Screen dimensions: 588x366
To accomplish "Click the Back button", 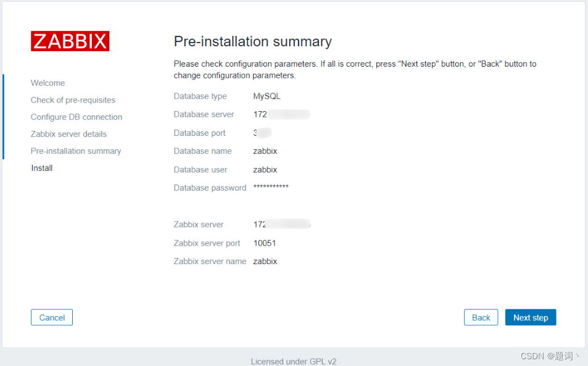I will (x=481, y=317).
